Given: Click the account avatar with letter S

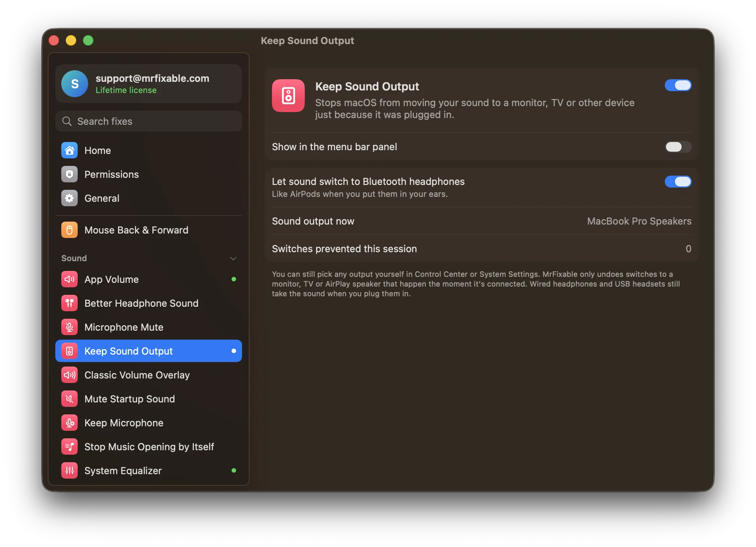Looking at the screenshot, I should 75,84.
